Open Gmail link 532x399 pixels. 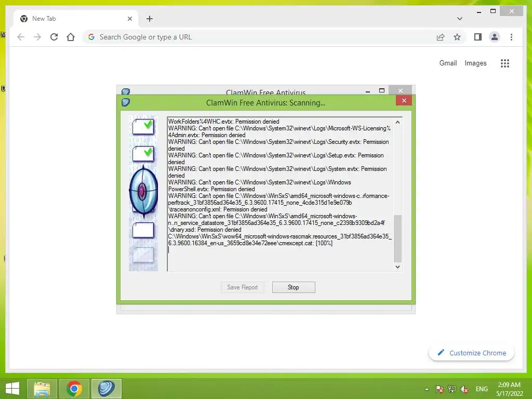click(448, 63)
